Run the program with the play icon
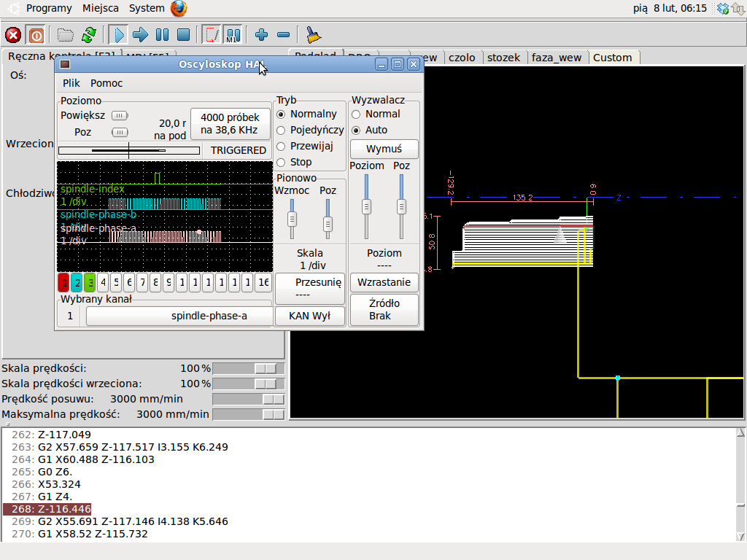 [x=118, y=35]
